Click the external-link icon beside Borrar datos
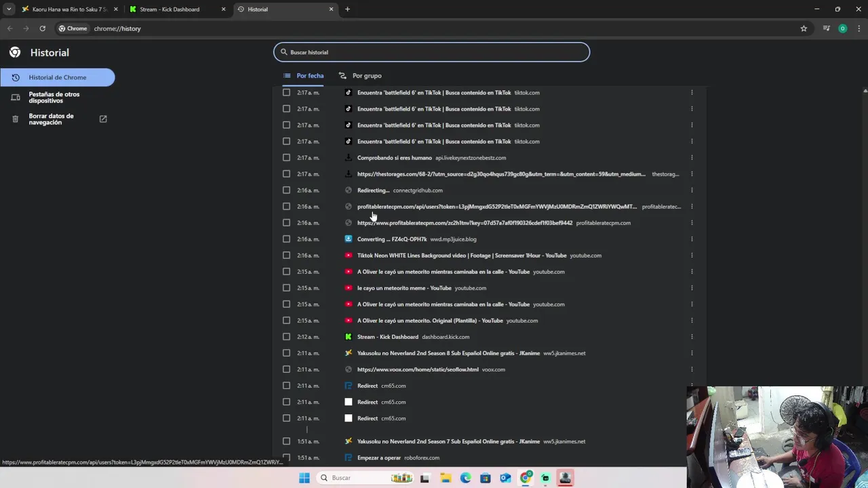 click(103, 119)
